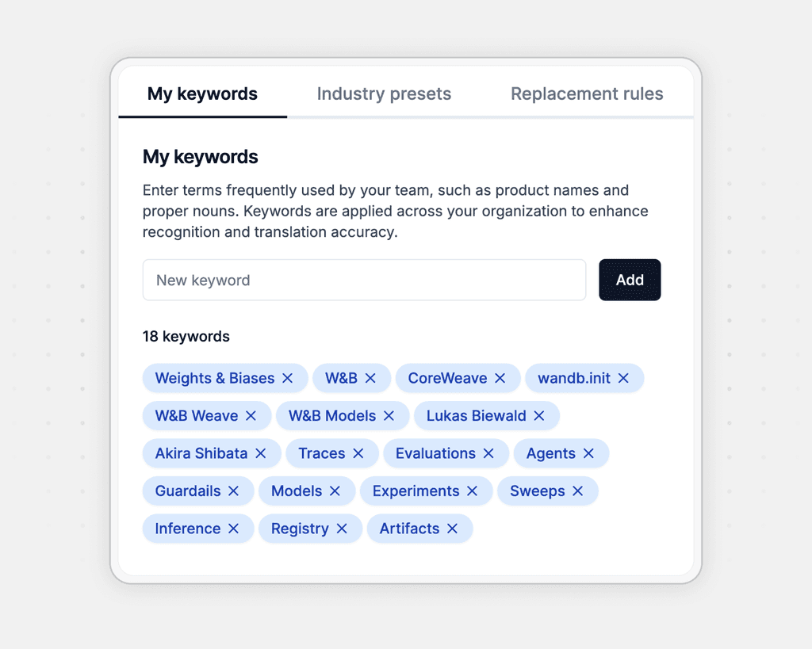Switch to the Industry presets tab
Image resolution: width=812 pixels, height=649 pixels.
(384, 94)
